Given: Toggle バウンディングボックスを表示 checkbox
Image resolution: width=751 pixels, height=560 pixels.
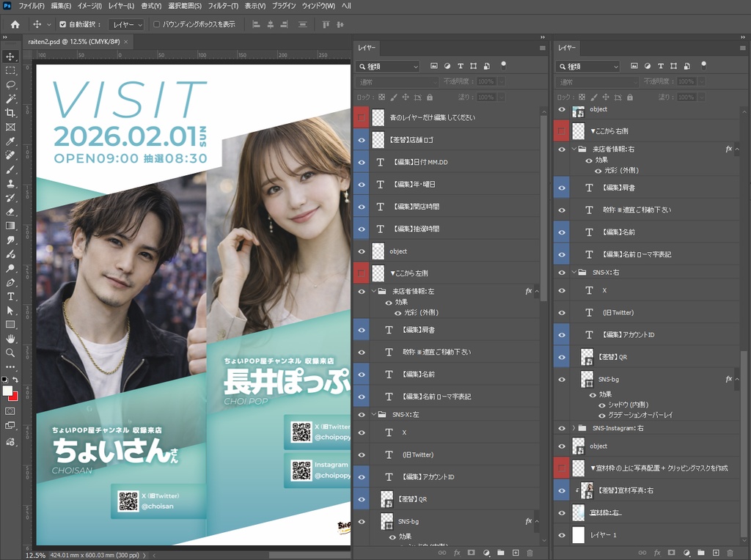Looking at the screenshot, I should [157, 24].
